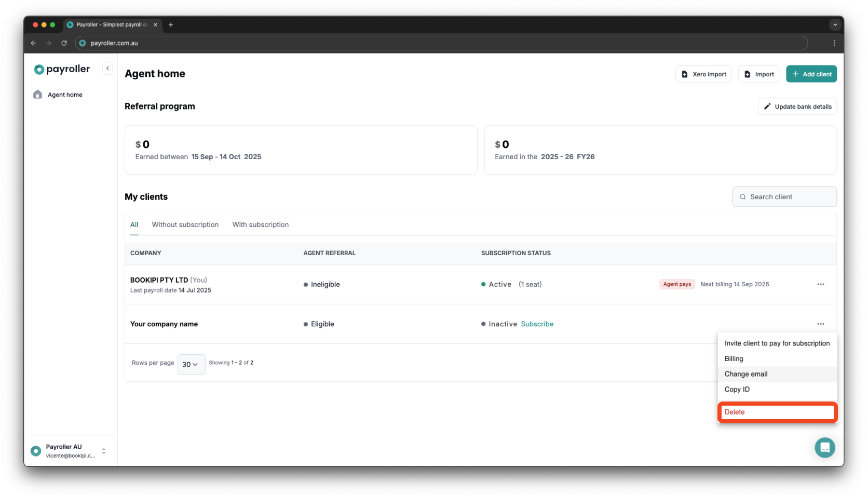
Task: Open the chat support widget
Action: [x=825, y=448]
